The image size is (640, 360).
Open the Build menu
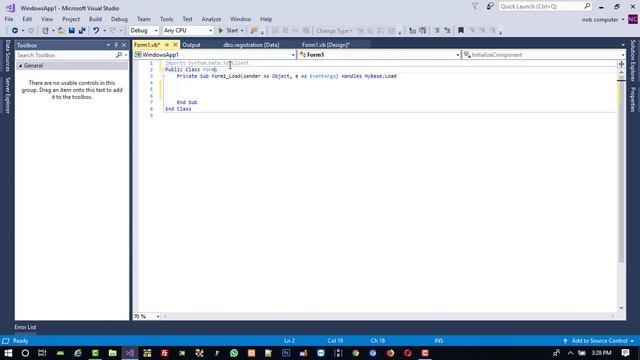coord(95,19)
